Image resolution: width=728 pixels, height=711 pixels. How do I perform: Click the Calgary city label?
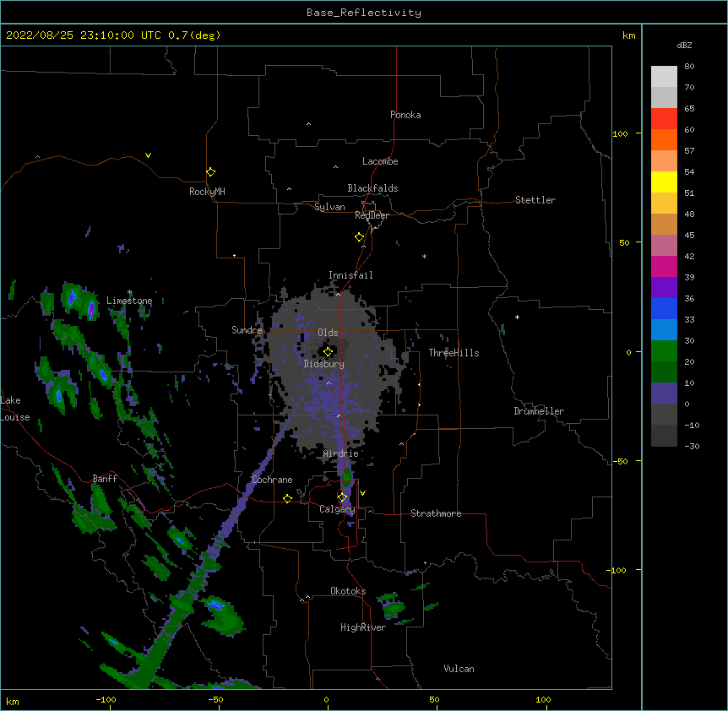click(337, 509)
